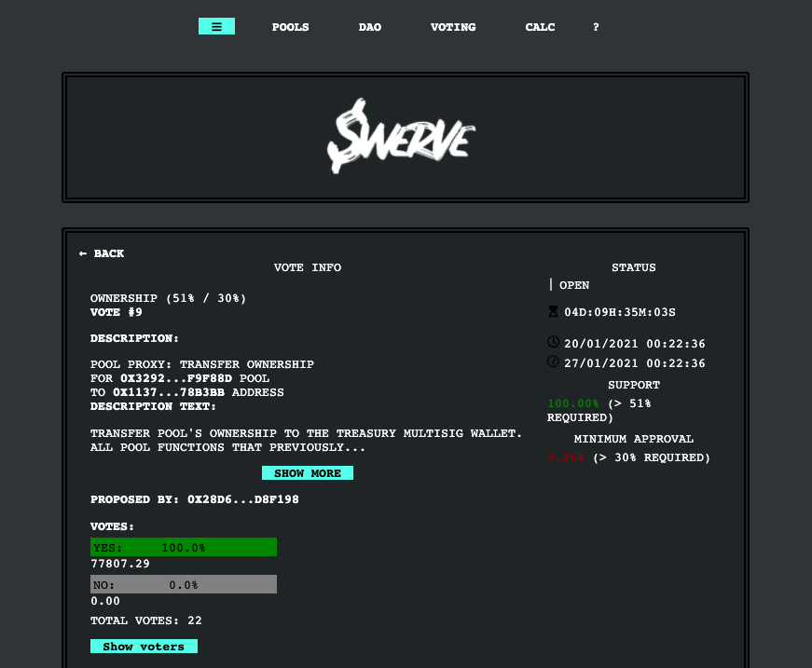Image resolution: width=812 pixels, height=668 pixels.
Task: Click the MINIMUM APPROVAL label
Action: click(634, 440)
